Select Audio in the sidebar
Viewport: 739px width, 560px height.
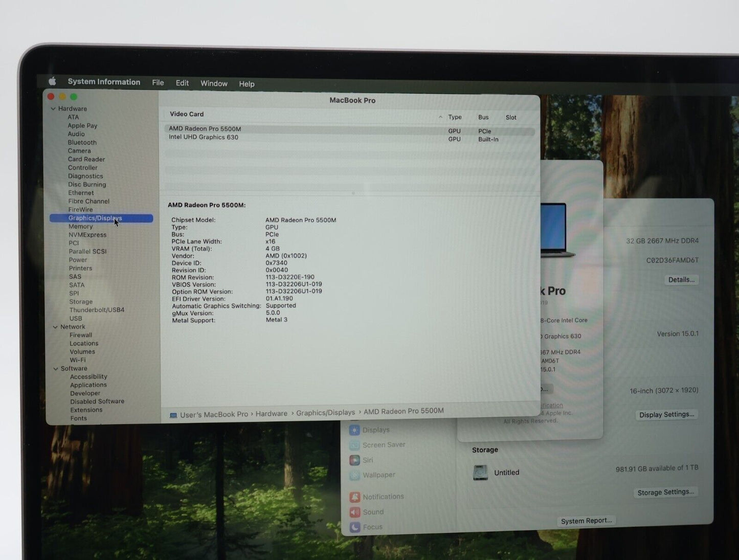tap(76, 134)
